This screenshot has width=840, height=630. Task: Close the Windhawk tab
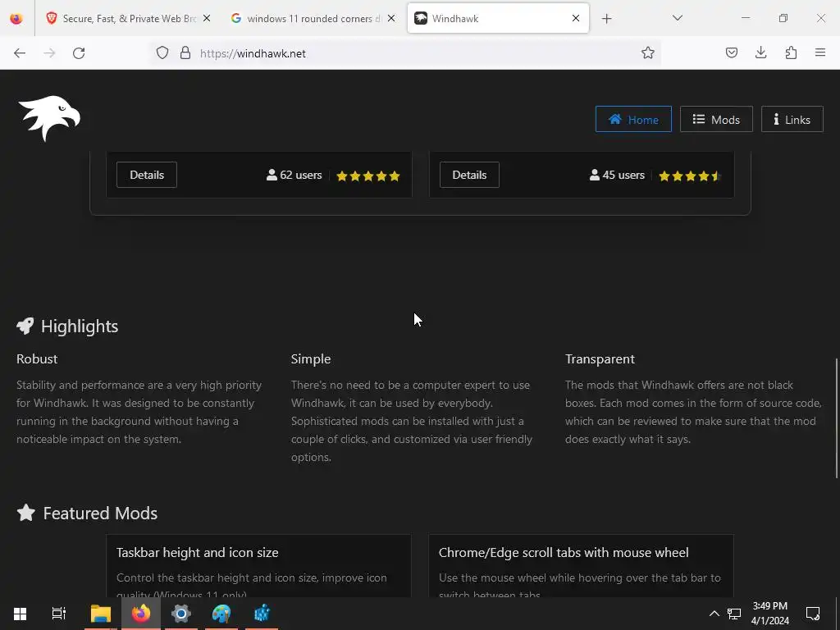tap(576, 18)
